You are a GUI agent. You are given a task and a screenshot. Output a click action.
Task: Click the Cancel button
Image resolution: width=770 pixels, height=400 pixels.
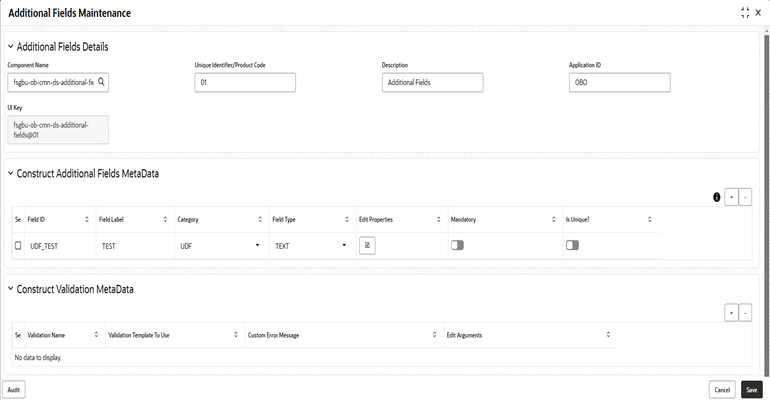point(722,390)
